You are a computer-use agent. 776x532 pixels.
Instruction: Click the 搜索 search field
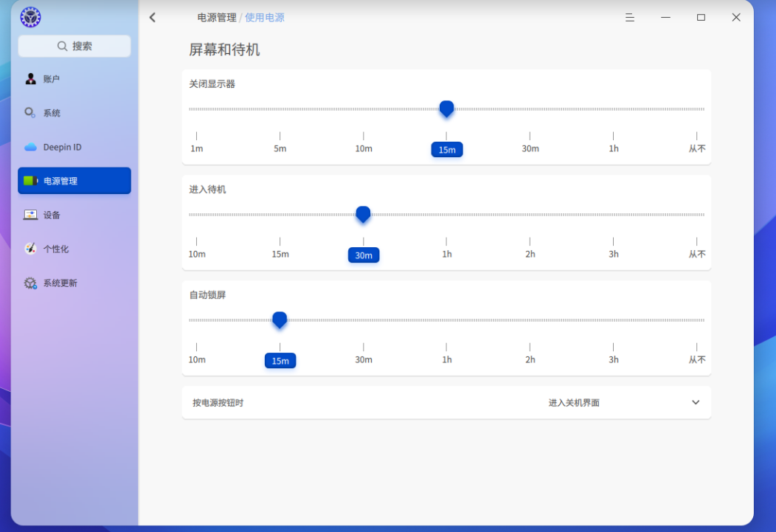(75, 46)
